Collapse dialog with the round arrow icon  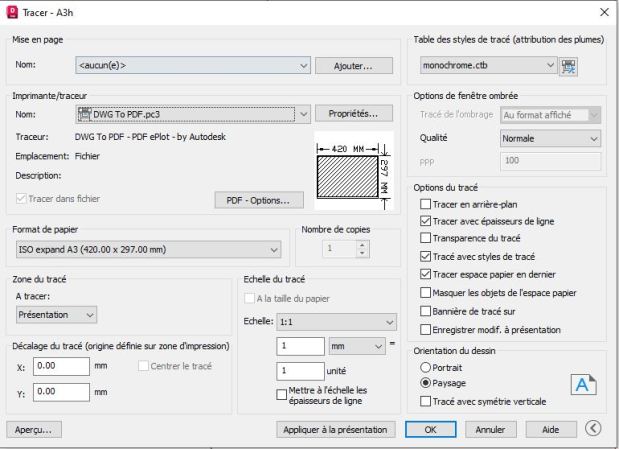pos(594,428)
